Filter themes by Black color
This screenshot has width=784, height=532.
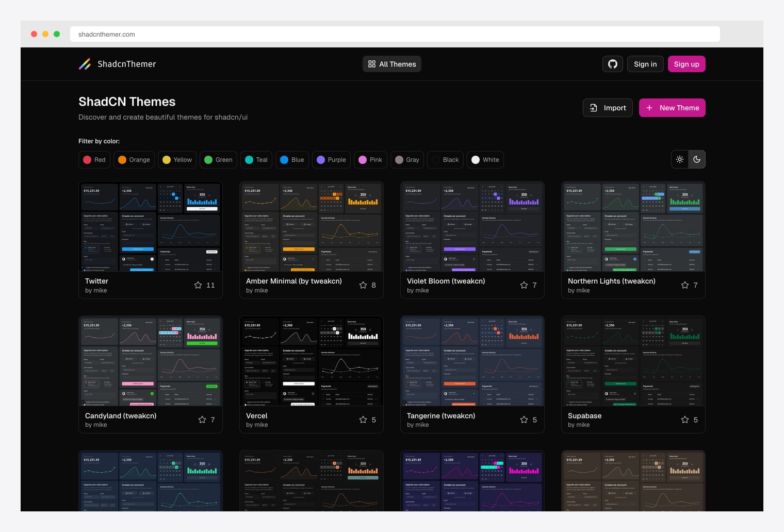click(x=445, y=160)
